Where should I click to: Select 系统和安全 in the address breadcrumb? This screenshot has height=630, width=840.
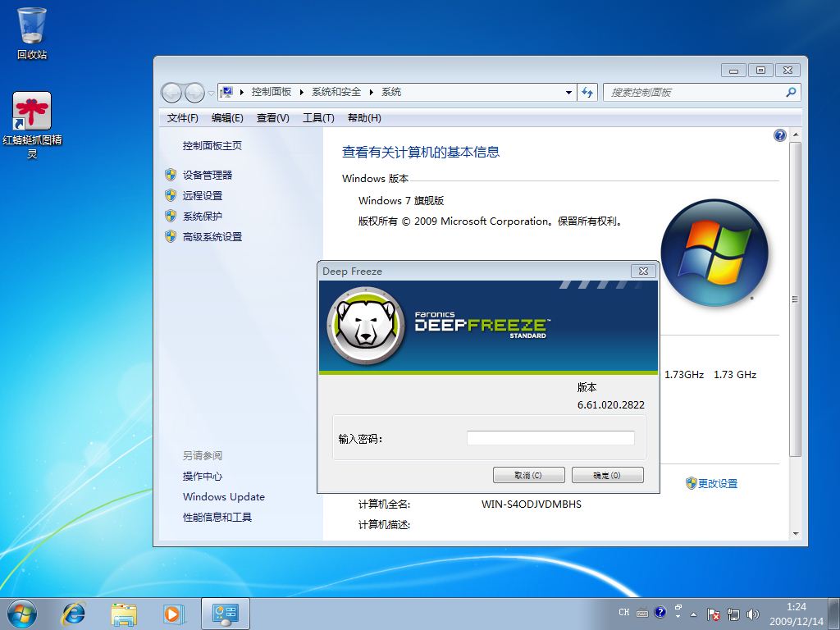tap(336, 92)
